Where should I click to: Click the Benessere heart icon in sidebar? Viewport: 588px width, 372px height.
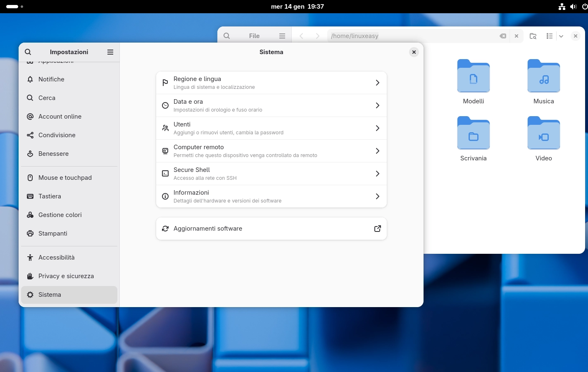pyautogui.click(x=30, y=153)
